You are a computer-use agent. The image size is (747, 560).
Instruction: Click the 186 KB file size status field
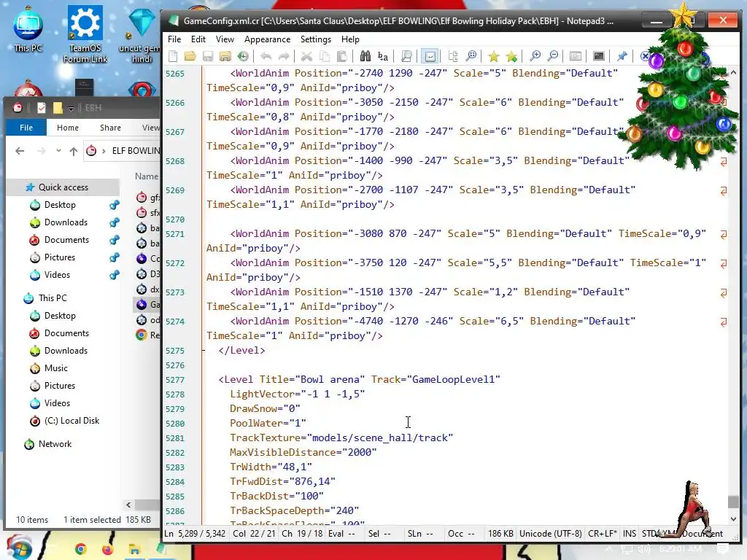click(x=500, y=534)
